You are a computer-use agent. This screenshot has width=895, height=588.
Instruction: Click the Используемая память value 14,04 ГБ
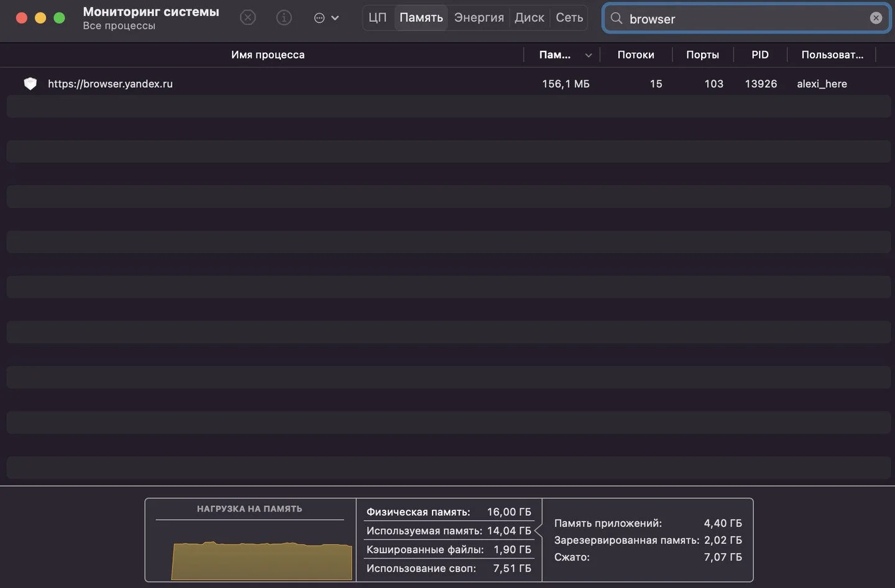[509, 531]
